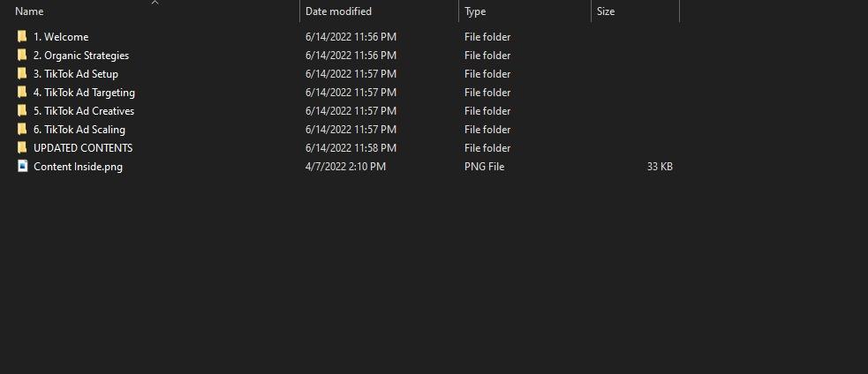This screenshot has height=374, width=868.
Task: Sort by the Size column header
Action: pos(606,11)
